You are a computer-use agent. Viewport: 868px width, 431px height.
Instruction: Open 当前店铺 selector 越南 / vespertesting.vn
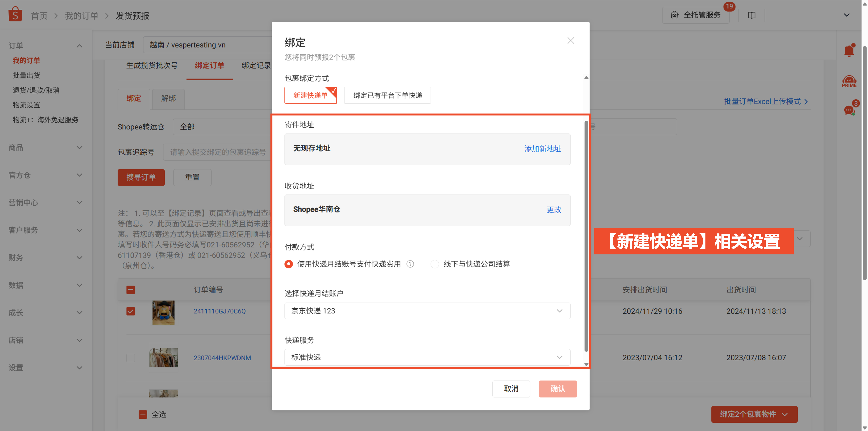pos(208,45)
